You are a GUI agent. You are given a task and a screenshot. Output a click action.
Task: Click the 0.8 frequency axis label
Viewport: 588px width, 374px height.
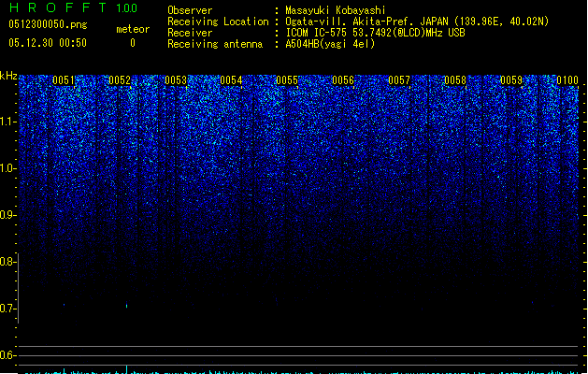7,262
